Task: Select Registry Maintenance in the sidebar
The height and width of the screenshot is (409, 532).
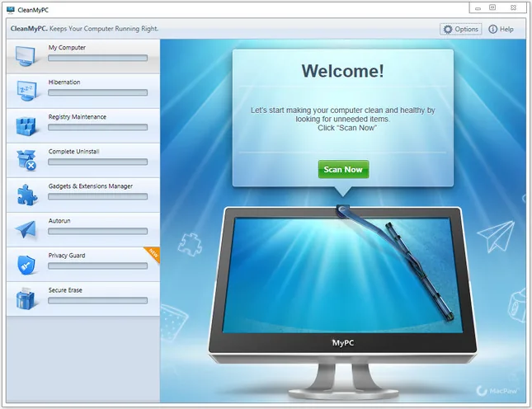Action: tap(83, 126)
